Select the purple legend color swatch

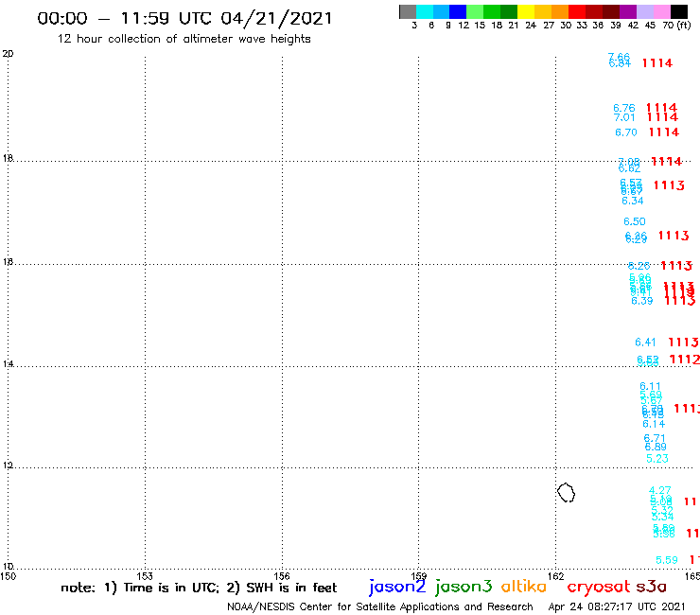pyautogui.click(x=628, y=11)
